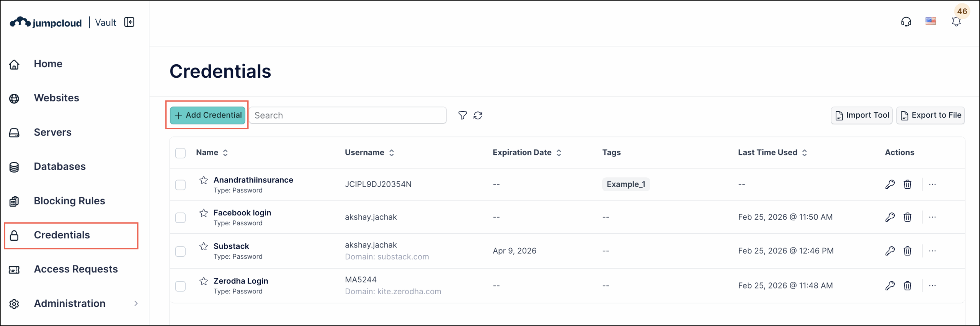Refresh the credentials list
The image size is (980, 326).
pos(478,115)
